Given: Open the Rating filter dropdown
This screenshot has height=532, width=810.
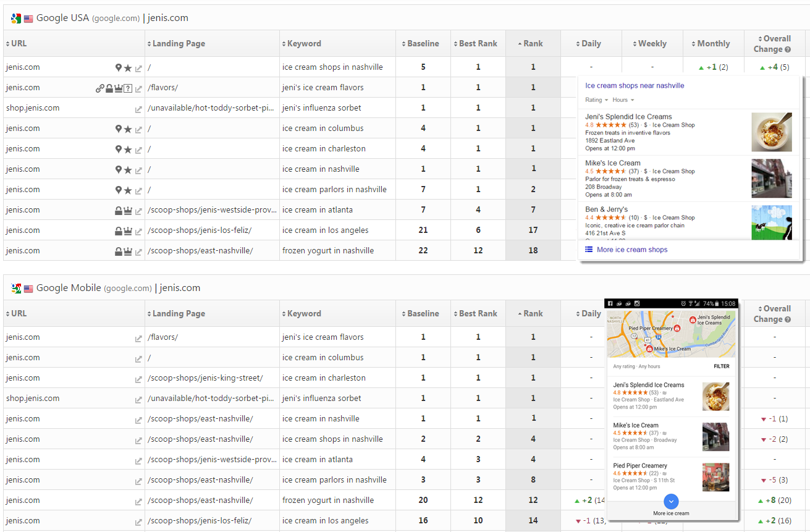Looking at the screenshot, I should 596,100.
